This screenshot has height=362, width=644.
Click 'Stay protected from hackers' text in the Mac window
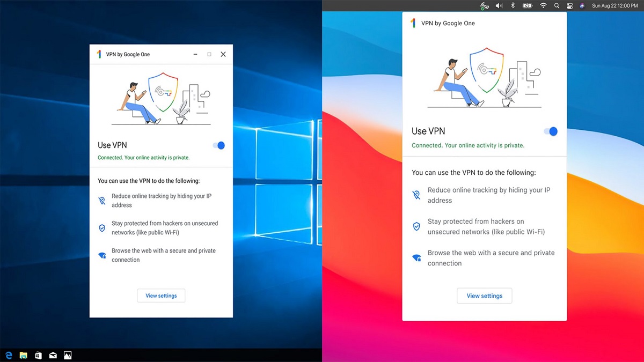[x=486, y=226]
